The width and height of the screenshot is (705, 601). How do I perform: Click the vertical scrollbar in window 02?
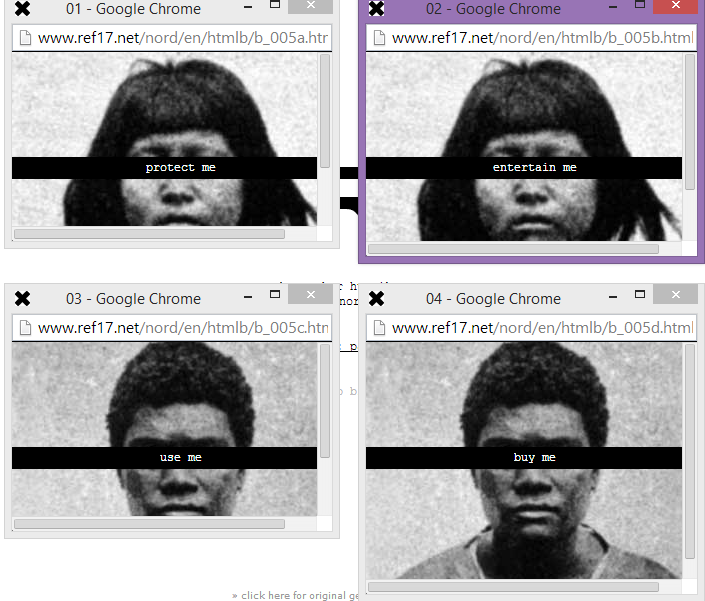[x=690, y=122]
